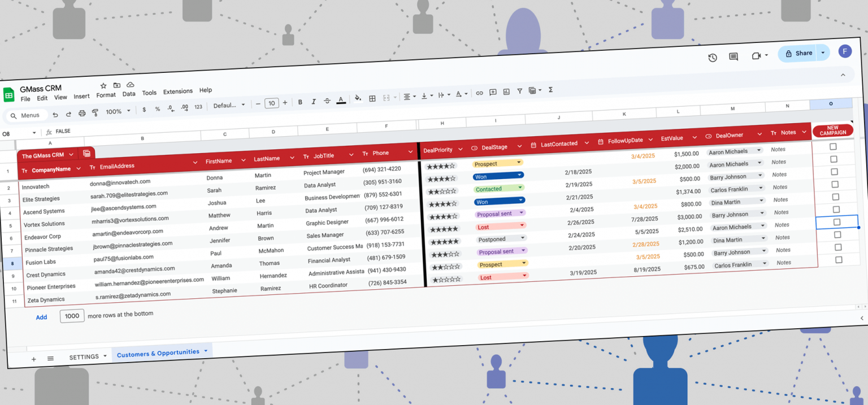
Task: Open the fill color tool
Action: click(357, 98)
